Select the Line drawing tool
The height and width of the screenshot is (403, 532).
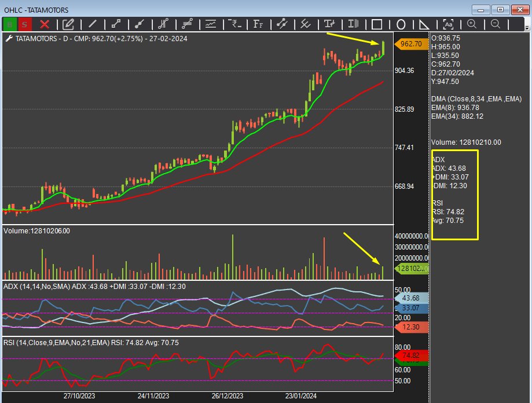93,24
